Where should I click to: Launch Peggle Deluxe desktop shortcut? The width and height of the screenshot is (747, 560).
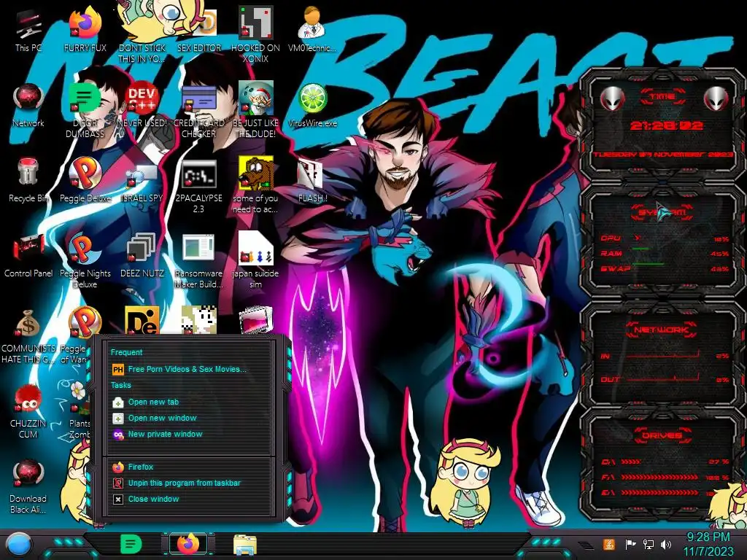tap(85, 181)
